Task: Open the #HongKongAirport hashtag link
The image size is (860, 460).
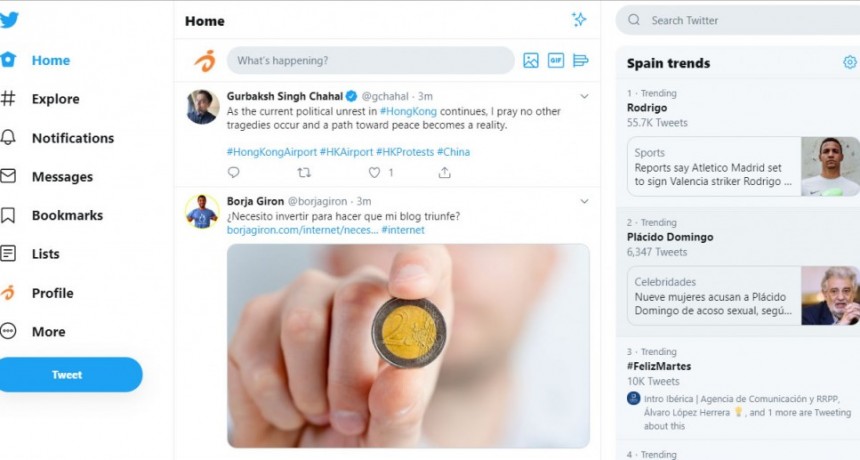Action: tap(270, 152)
